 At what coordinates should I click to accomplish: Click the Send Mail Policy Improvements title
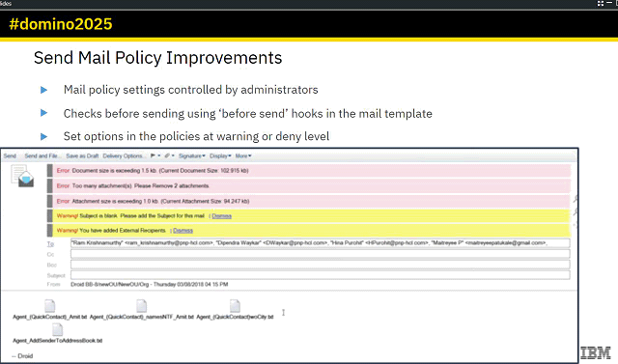[157, 58]
